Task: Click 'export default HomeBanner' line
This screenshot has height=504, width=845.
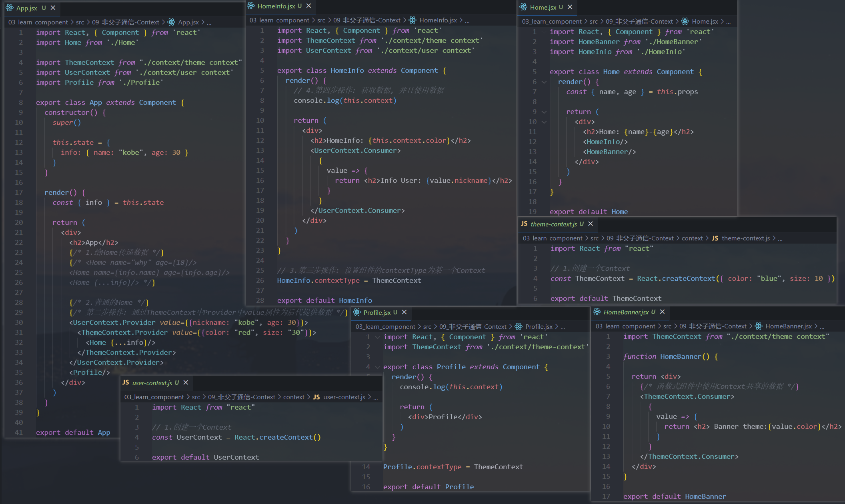Action: [x=675, y=496]
